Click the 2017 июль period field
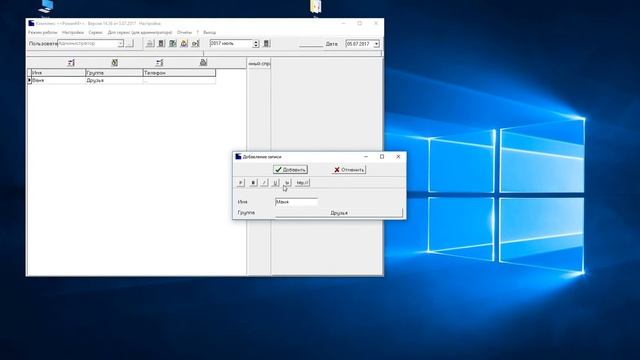The width and height of the screenshot is (640, 360). click(x=231, y=43)
